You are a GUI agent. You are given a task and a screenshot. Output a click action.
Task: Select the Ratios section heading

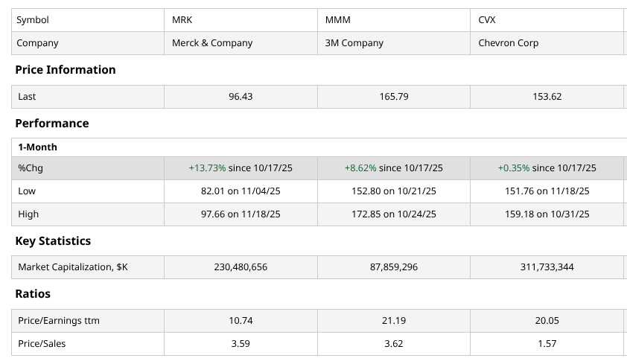[x=33, y=294]
